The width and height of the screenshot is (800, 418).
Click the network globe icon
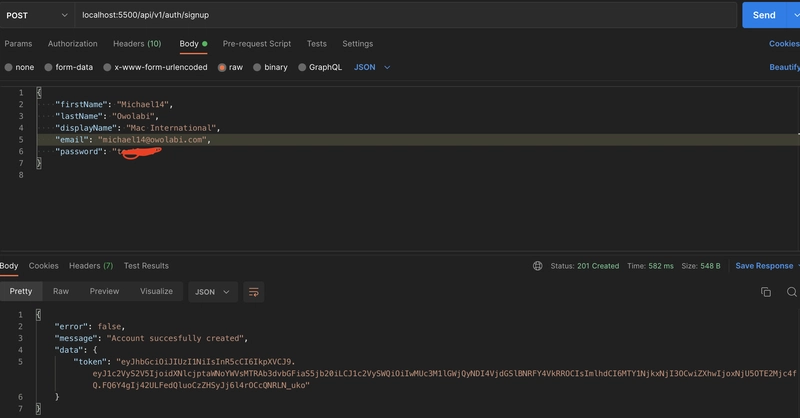538,266
